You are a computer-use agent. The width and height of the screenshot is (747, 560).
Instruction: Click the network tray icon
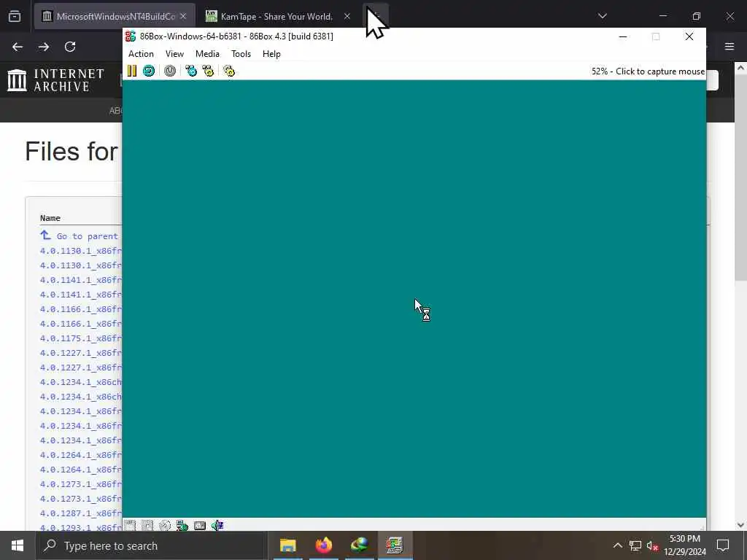click(635, 545)
